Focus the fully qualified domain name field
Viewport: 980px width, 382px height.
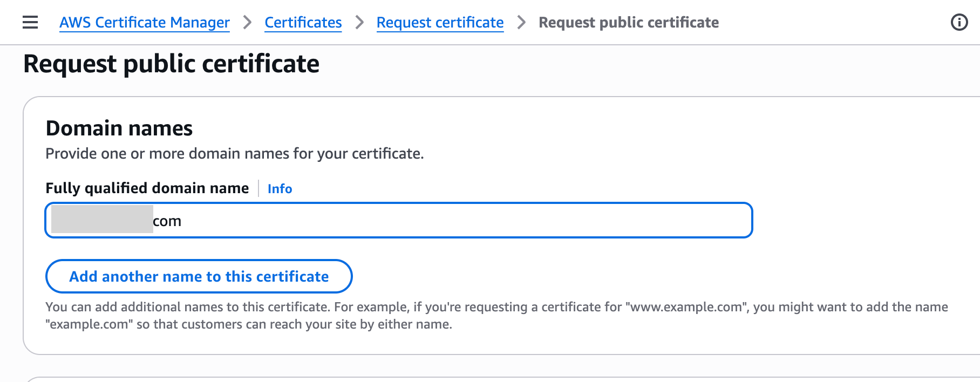tap(432, 220)
